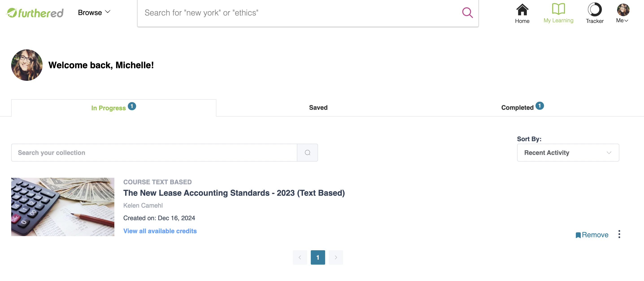
Task: Select page 1 in pagination
Action: (x=318, y=257)
